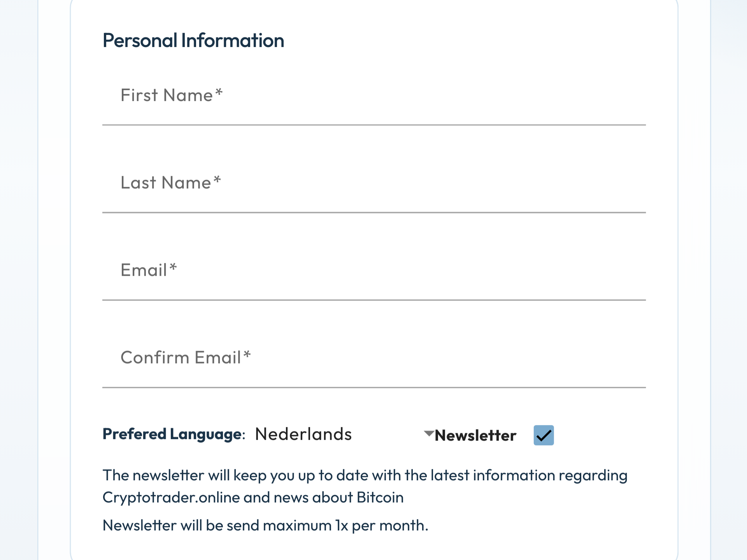747x560 pixels.
Task: Click the dropdown arrow beside Nederlands
Action: 429,433
